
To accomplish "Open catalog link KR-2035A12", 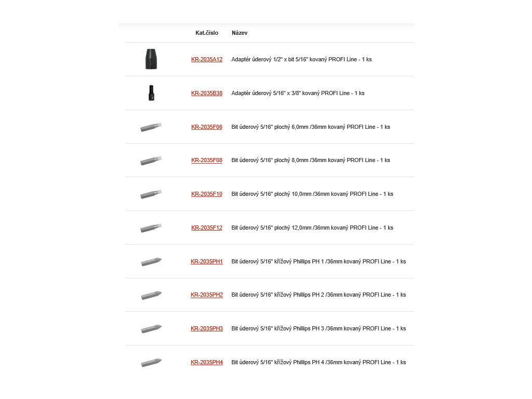I will click(207, 60).
